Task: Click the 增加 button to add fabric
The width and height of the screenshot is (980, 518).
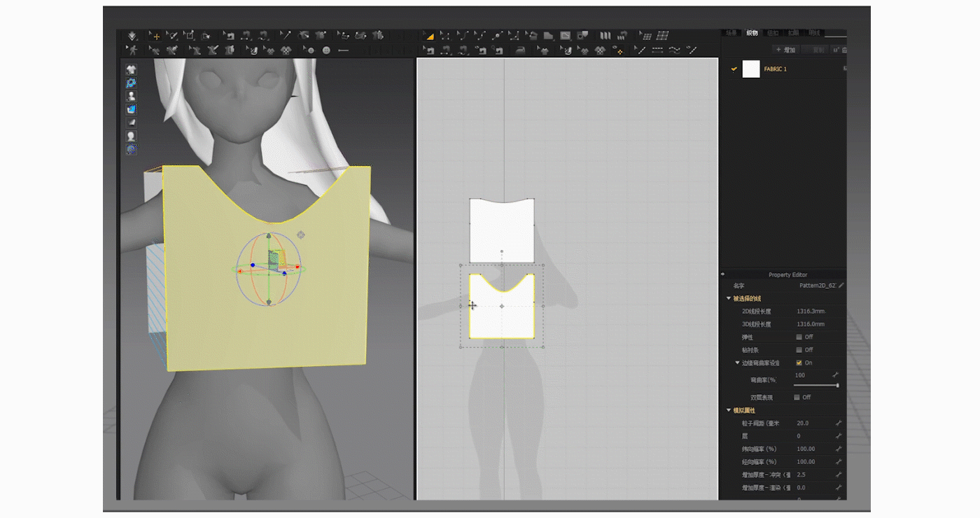Action: [787, 50]
